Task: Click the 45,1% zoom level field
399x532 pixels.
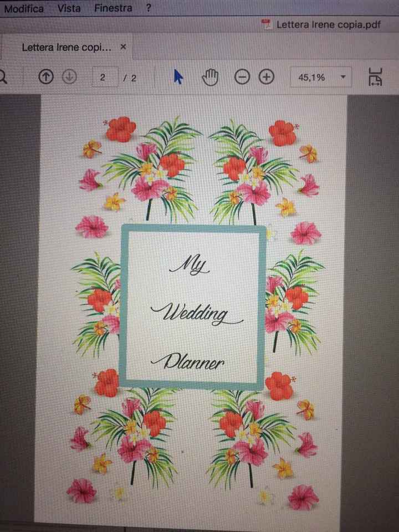Action: tap(312, 78)
